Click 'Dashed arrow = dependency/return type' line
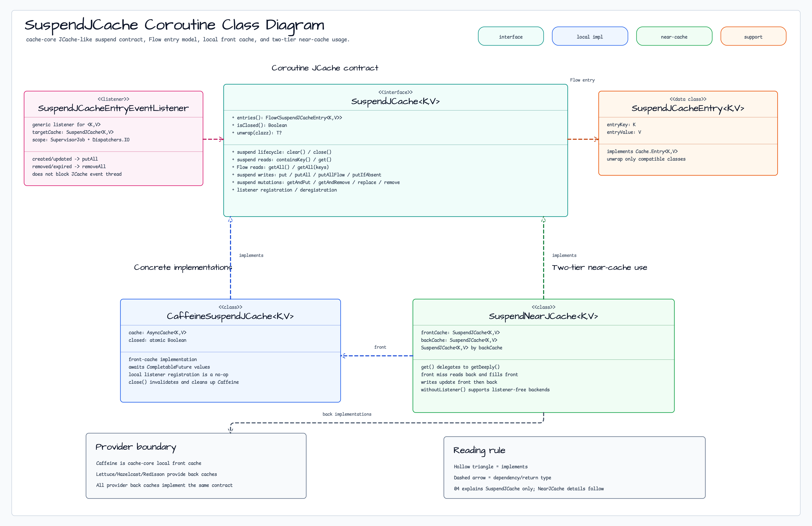This screenshot has width=812, height=526. (503, 478)
